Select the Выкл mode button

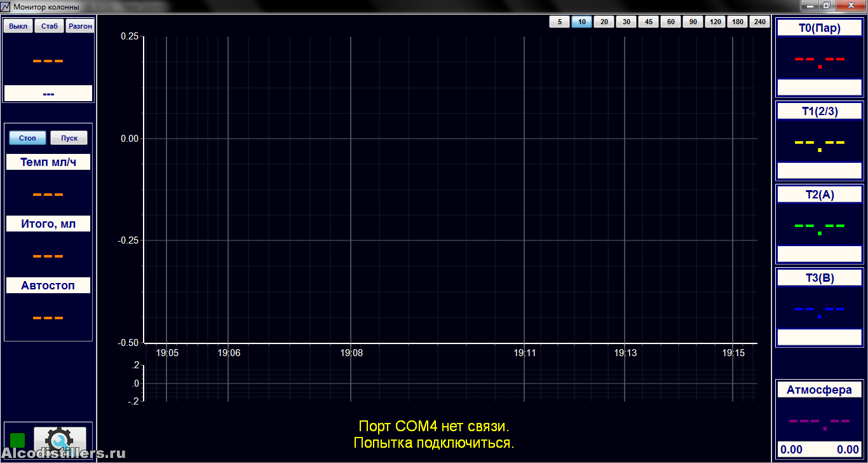click(18, 26)
